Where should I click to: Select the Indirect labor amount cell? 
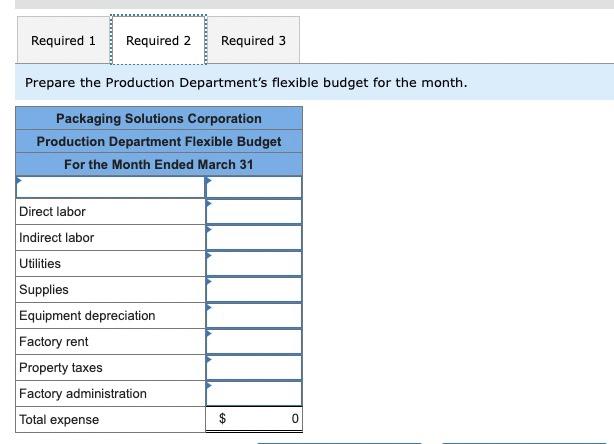pyautogui.click(x=254, y=238)
